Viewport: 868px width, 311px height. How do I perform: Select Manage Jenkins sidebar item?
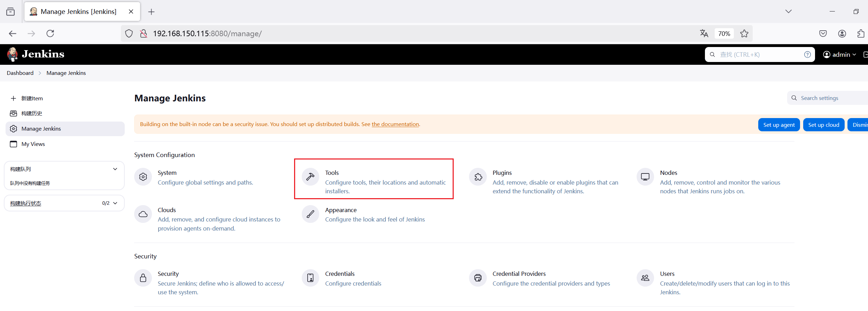(65, 129)
